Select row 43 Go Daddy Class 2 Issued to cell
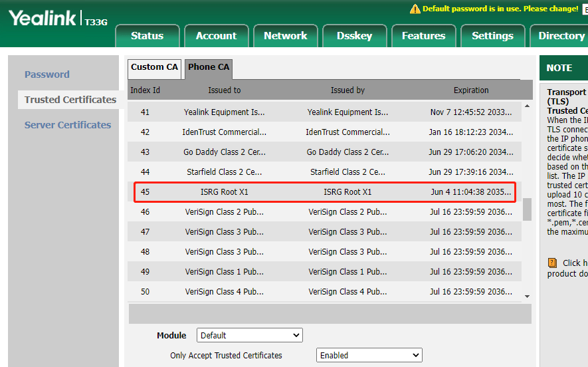This screenshot has height=367, width=588. (x=225, y=152)
